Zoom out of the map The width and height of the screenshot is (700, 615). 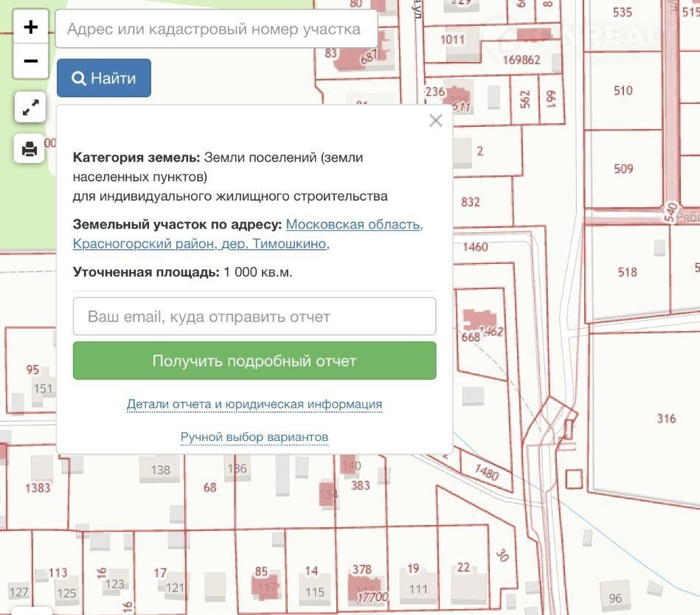(x=30, y=61)
